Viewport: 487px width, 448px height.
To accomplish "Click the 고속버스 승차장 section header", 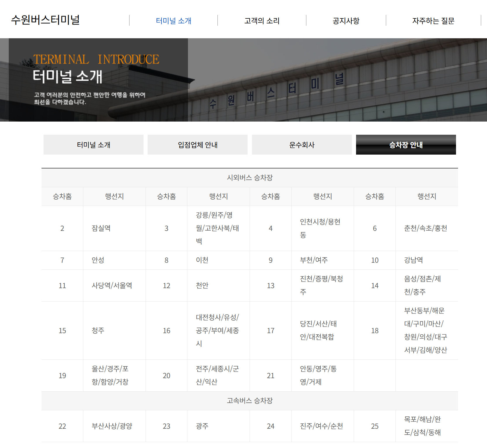I will click(x=250, y=401).
